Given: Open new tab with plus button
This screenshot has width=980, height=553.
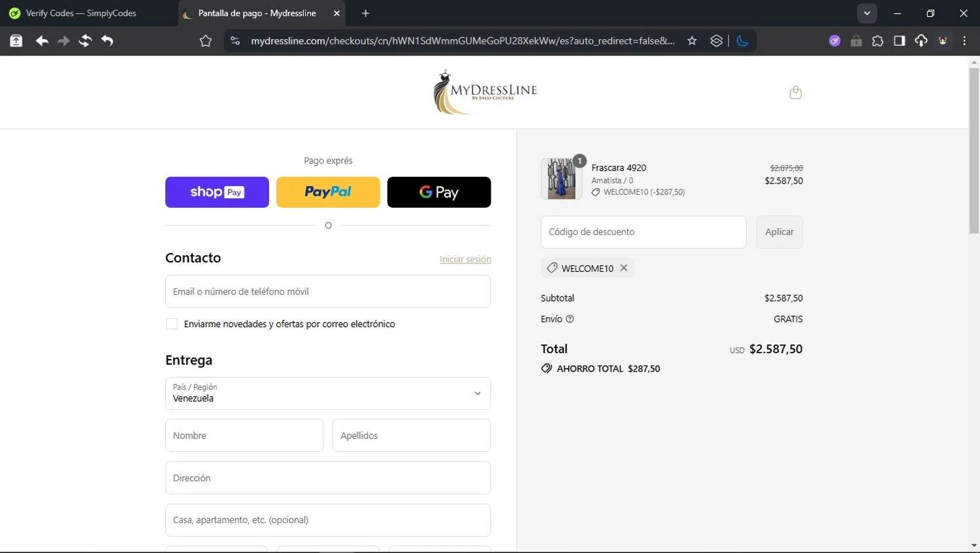Looking at the screenshot, I should [x=365, y=13].
